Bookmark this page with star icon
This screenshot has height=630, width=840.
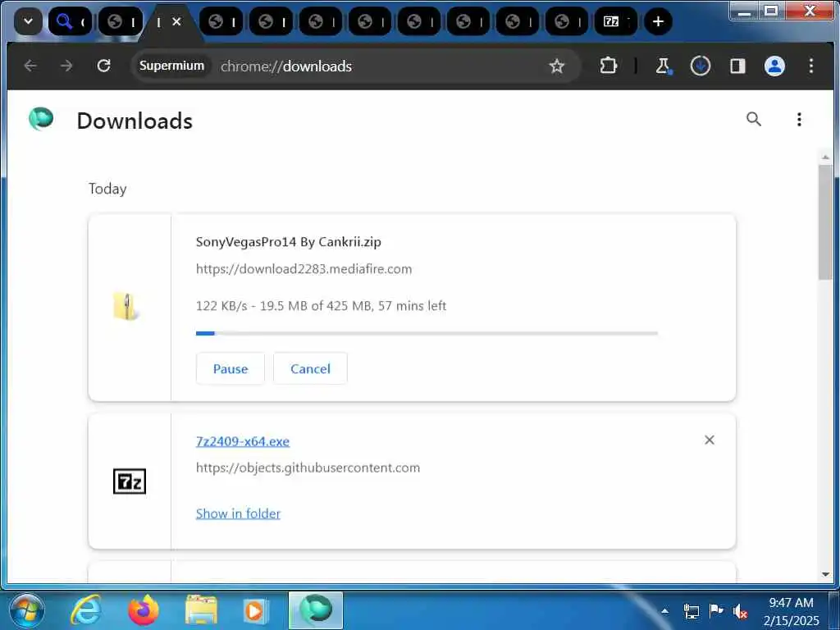[x=557, y=66]
